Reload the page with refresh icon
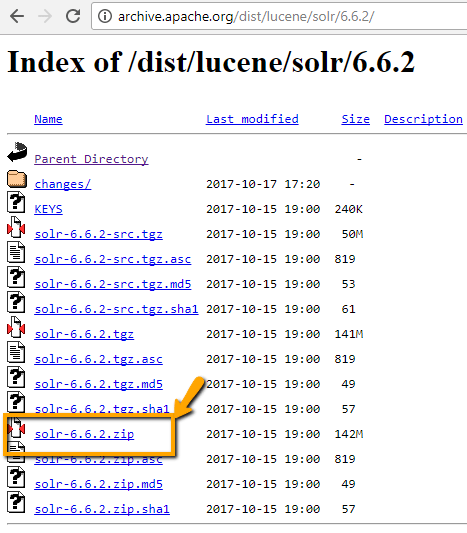This screenshot has height=533, width=467. point(73,16)
